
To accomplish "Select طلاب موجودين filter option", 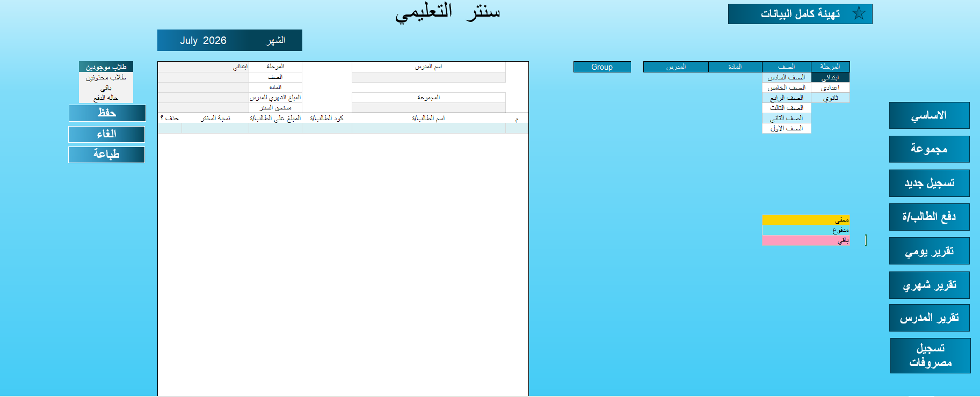I will 106,67.
